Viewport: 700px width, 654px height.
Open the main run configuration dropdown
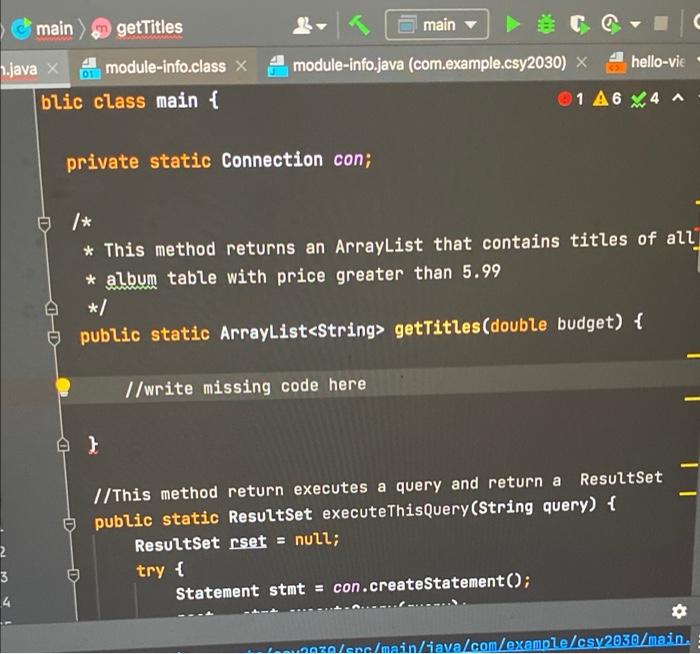(437, 25)
